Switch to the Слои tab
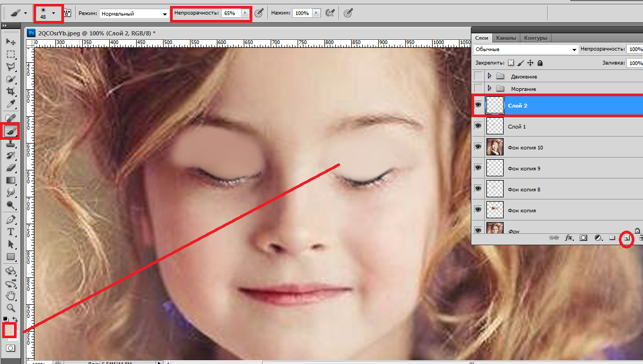 pos(482,38)
